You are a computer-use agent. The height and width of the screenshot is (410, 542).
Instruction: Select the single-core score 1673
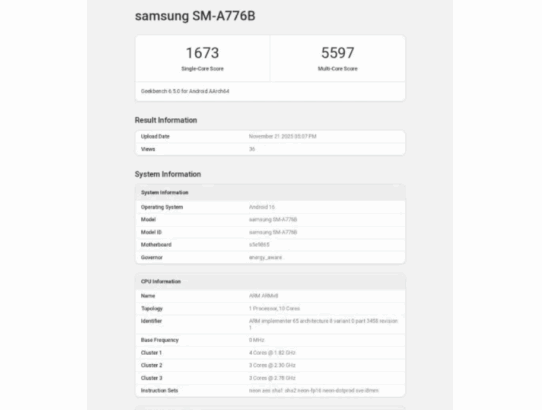[203, 53]
